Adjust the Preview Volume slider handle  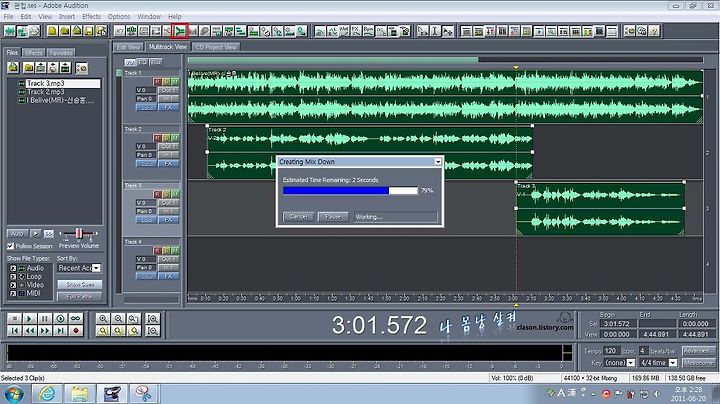(x=79, y=234)
